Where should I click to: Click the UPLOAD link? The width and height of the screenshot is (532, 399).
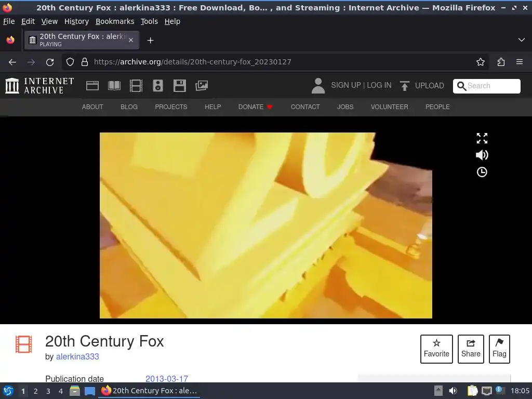[x=429, y=86]
